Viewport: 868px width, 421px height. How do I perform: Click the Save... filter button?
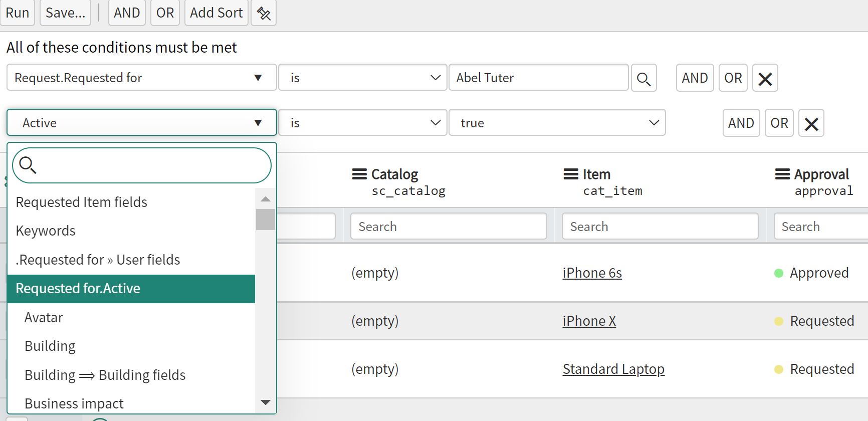[66, 13]
